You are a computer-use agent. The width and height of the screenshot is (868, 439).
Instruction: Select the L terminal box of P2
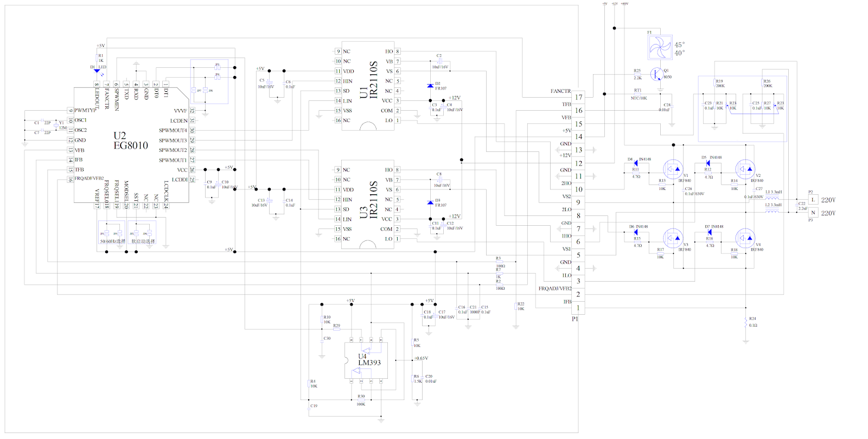coord(813,200)
